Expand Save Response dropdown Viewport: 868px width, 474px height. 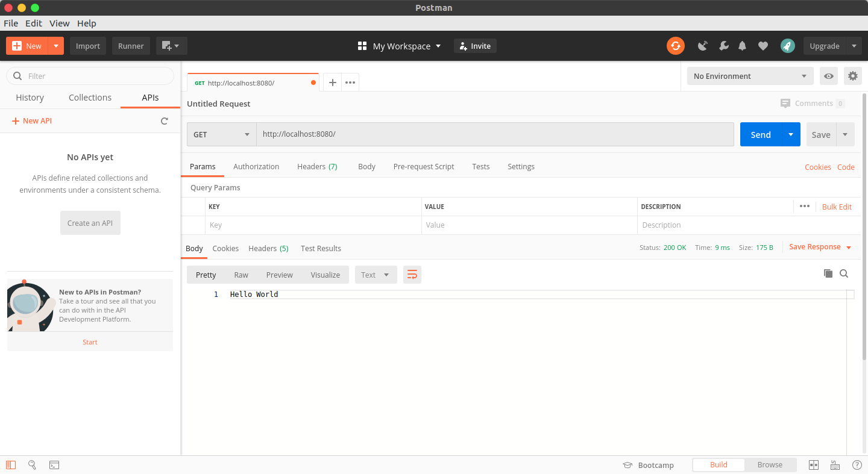849,248
